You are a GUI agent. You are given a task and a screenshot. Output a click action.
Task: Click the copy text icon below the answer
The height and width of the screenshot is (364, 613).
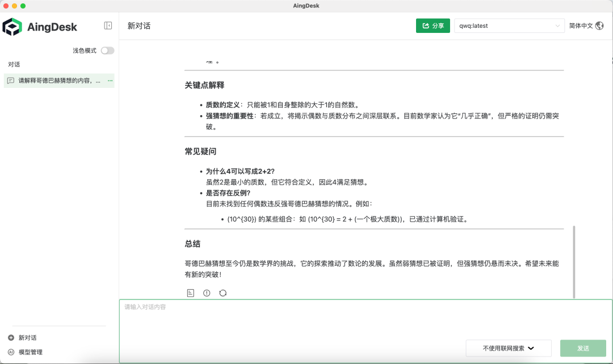190,293
